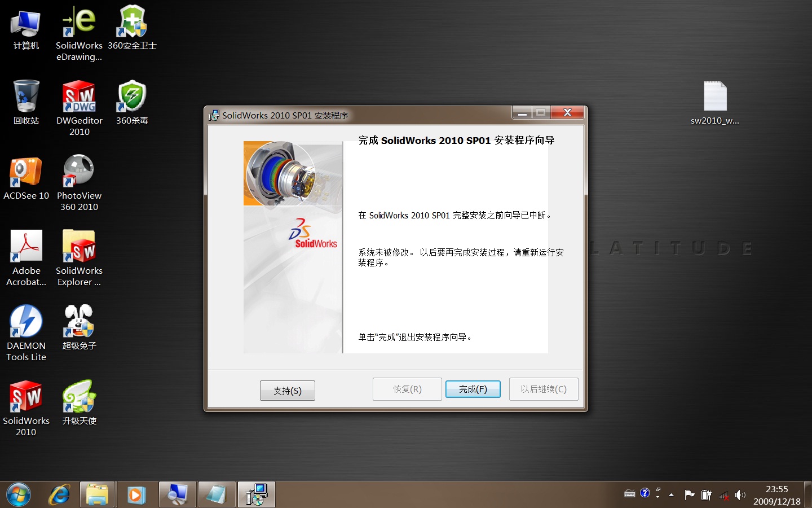Click the keyboard tray icon
812x508 pixels.
pyautogui.click(x=630, y=494)
